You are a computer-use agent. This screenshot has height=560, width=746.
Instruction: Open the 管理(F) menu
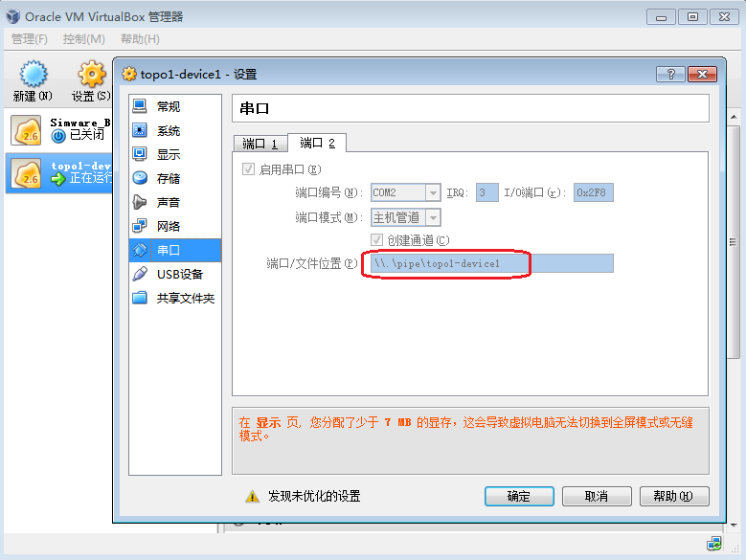coord(30,39)
